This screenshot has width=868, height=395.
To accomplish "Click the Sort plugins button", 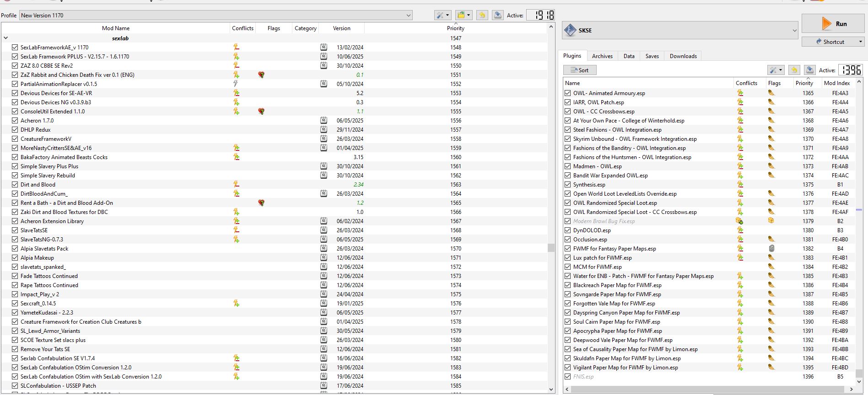I will [x=580, y=70].
